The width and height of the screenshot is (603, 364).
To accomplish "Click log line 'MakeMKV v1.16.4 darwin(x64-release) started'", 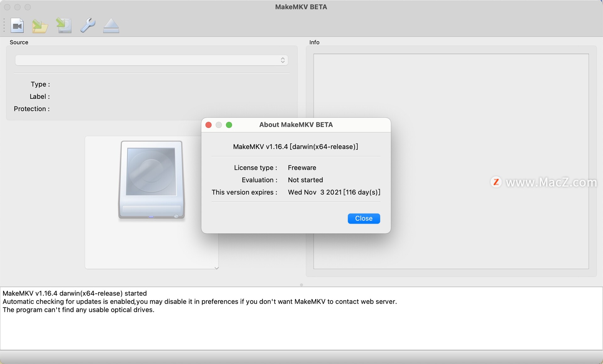I will [75, 293].
